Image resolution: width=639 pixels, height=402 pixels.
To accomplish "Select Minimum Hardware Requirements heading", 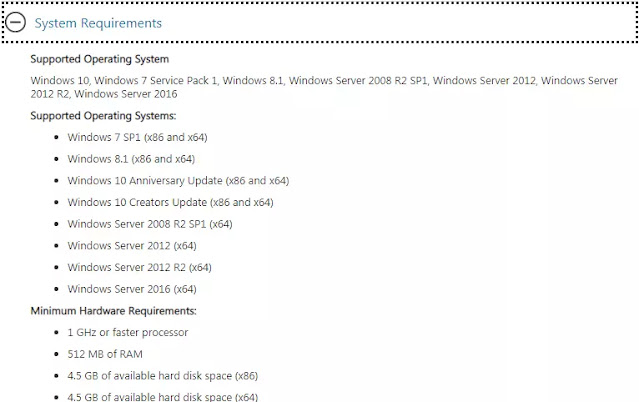I will point(113,311).
